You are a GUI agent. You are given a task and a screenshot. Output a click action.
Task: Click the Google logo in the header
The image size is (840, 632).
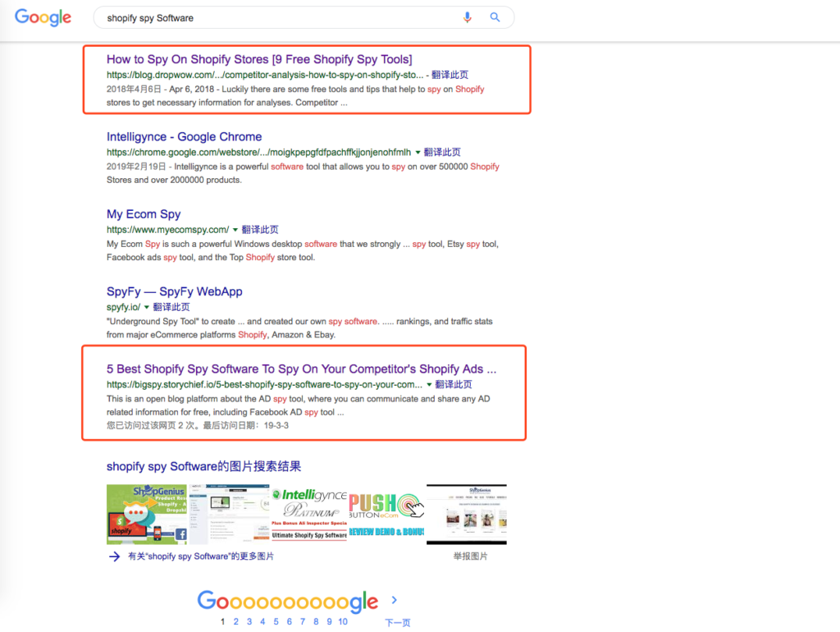(x=43, y=17)
